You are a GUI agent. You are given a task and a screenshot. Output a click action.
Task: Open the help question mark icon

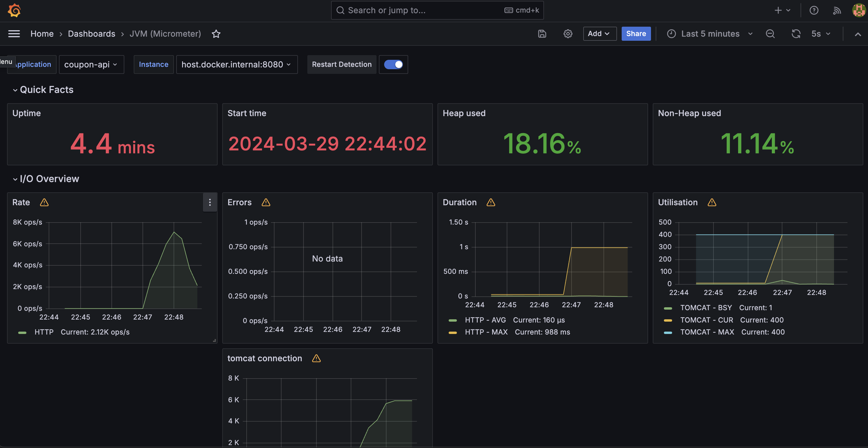pyautogui.click(x=814, y=10)
